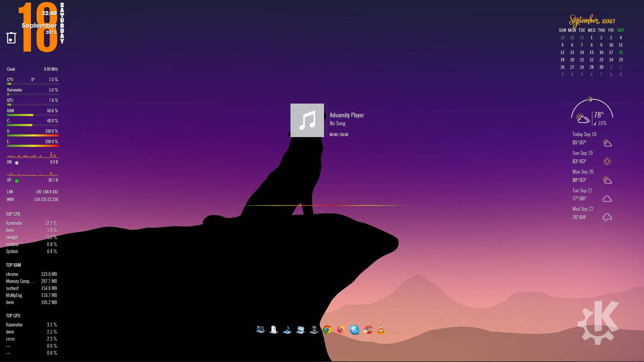Screen dimensions: 644x362
Task: Select September 25 in the calendar
Action: [x=621, y=60]
